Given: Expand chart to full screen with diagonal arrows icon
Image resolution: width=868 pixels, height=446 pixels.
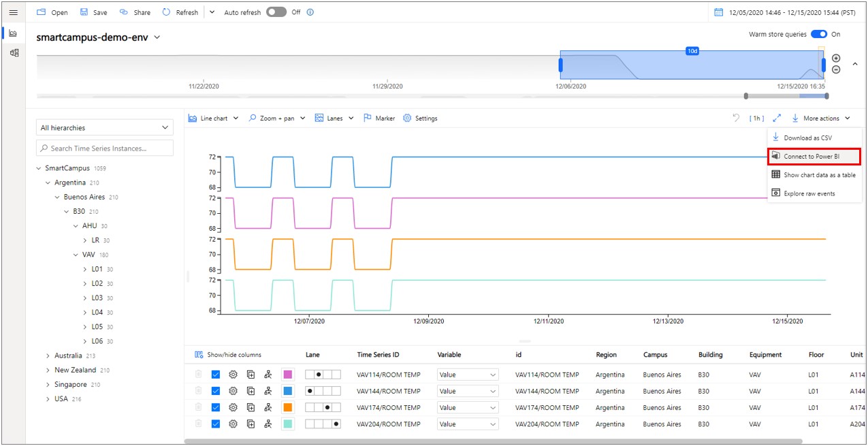Looking at the screenshot, I should (777, 118).
